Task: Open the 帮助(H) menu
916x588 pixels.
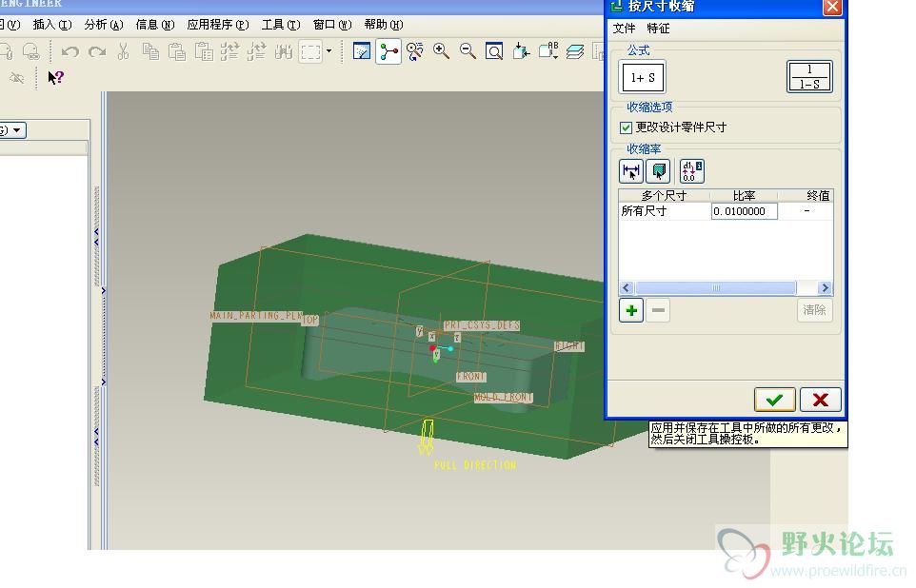Action: click(383, 25)
